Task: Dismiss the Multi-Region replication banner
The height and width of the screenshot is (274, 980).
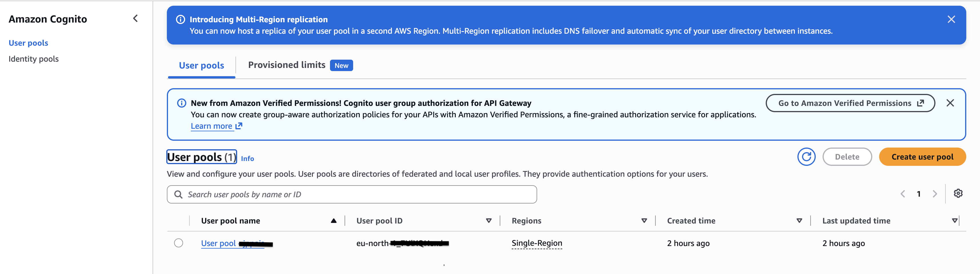Action: pos(951,19)
